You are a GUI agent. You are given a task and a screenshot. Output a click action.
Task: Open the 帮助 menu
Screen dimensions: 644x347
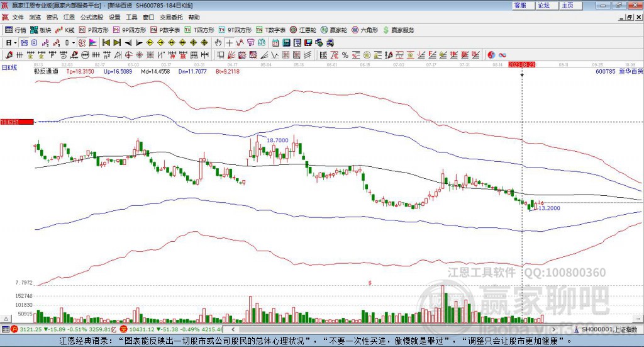194,17
